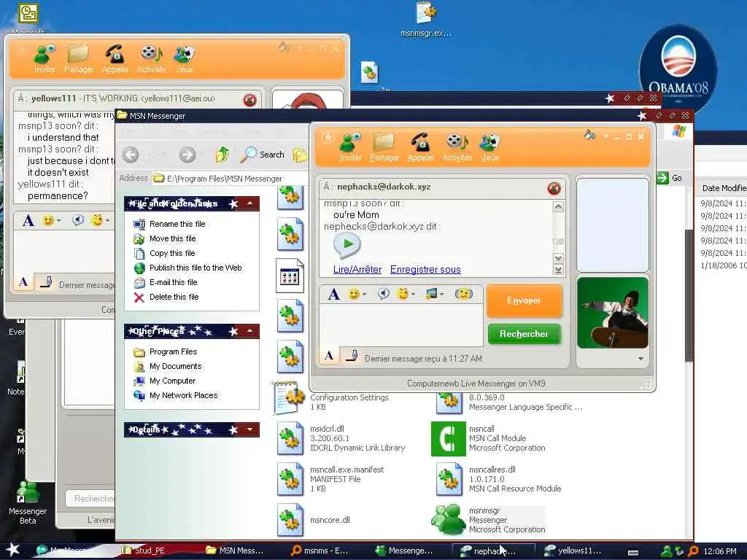
Task: Collapse File and Folder Tasks panel
Action: [249, 203]
